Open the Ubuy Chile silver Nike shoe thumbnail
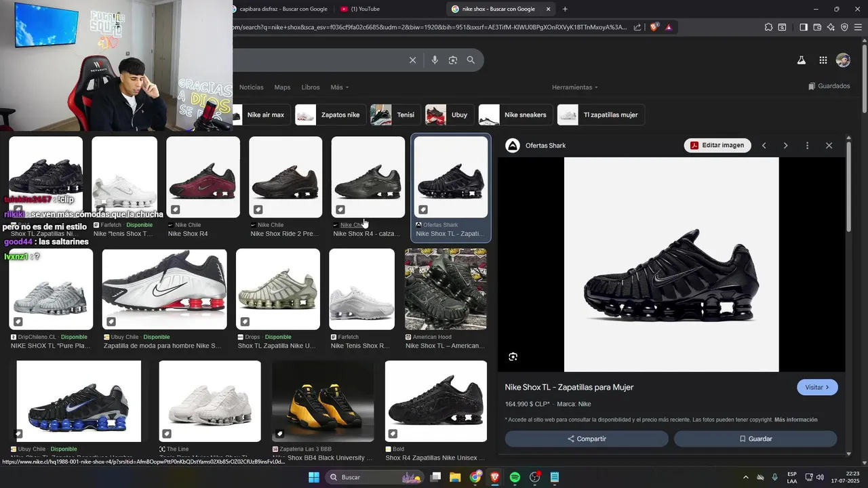 (165, 289)
